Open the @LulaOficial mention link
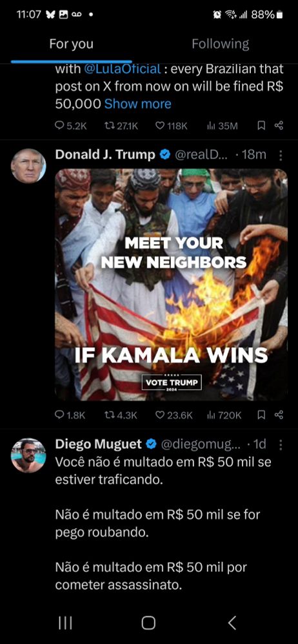298x644 pixels. click(x=123, y=69)
